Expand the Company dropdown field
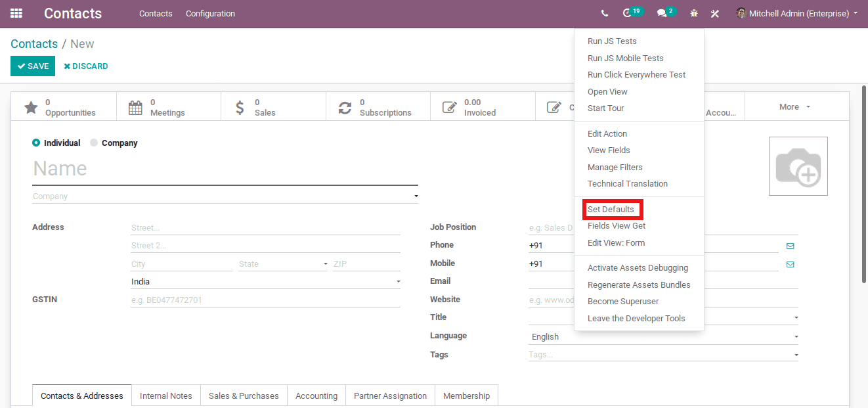The image size is (868, 408). (x=225, y=196)
